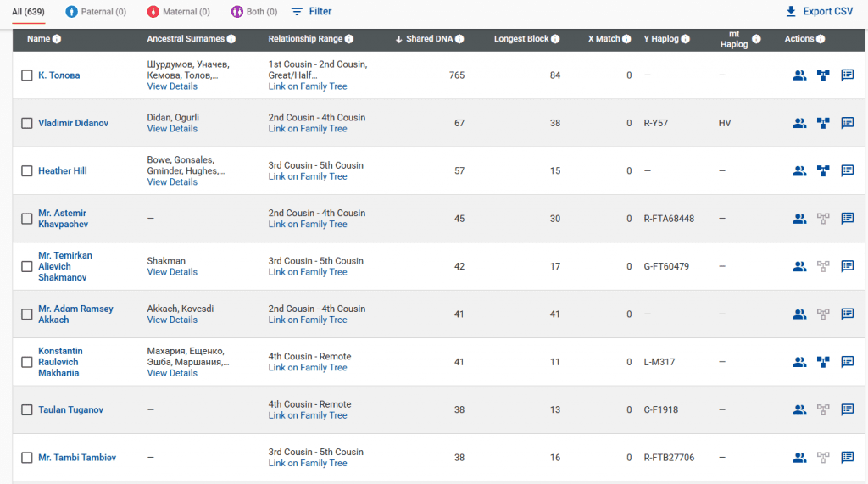The width and height of the screenshot is (868, 484).
Task: Click the greyed family tree icon for Taulan Tuganov
Action: [822, 409]
